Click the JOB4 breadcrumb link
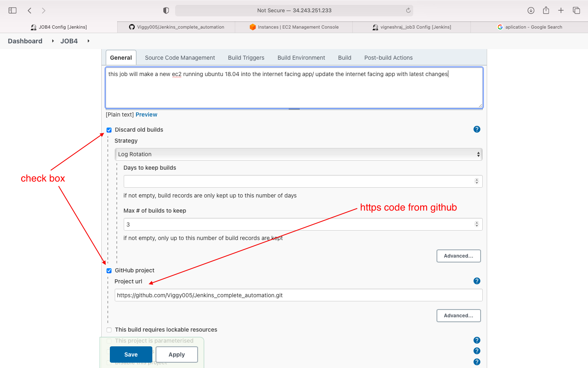Image resolution: width=588 pixels, height=368 pixels. tap(69, 41)
